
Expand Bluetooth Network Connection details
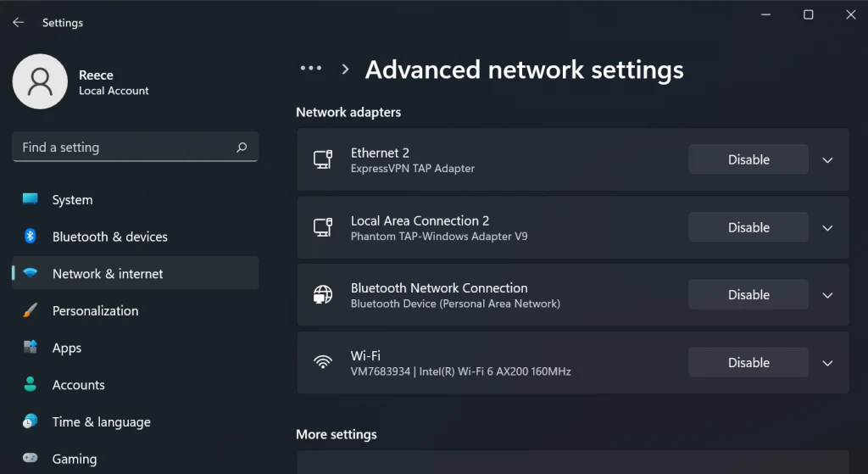point(828,295)
